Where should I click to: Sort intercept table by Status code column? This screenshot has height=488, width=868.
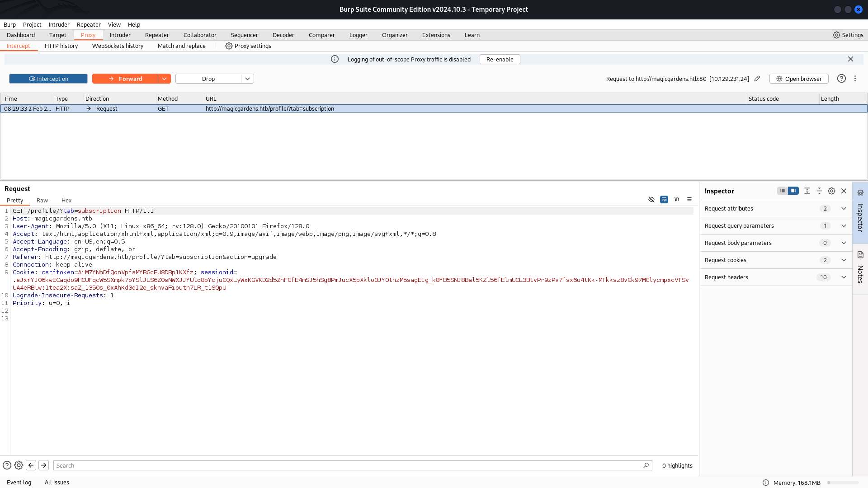[783, 99]
